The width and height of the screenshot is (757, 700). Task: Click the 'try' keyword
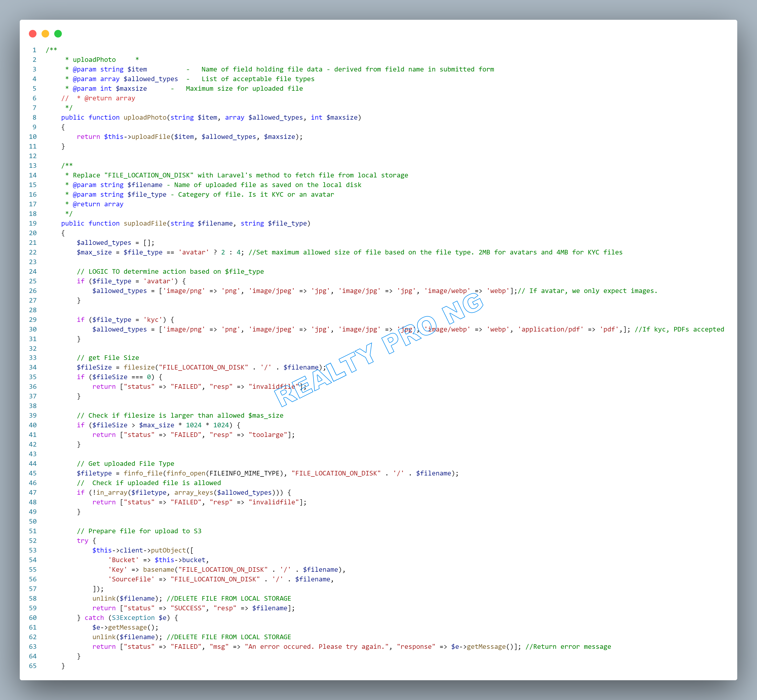point(83,541)
